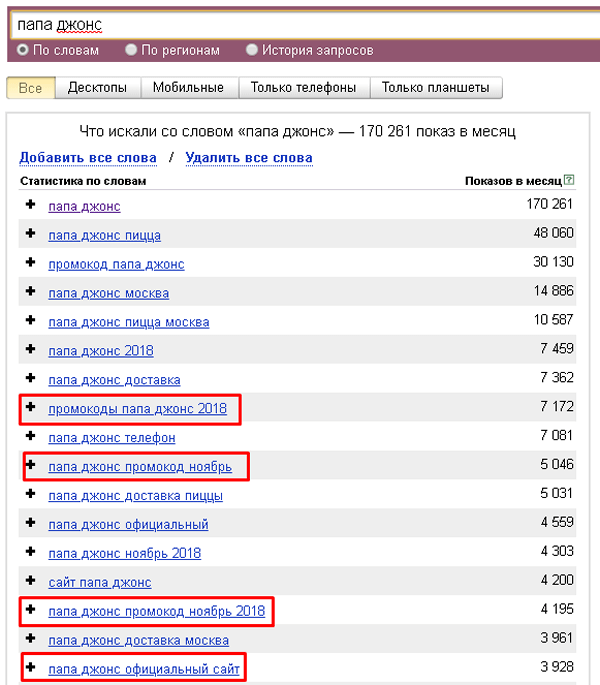This screenshot has width=600, height=685.
Task: Add 'папа джонс телефон' via plus icon
Action: coord(30,437)
